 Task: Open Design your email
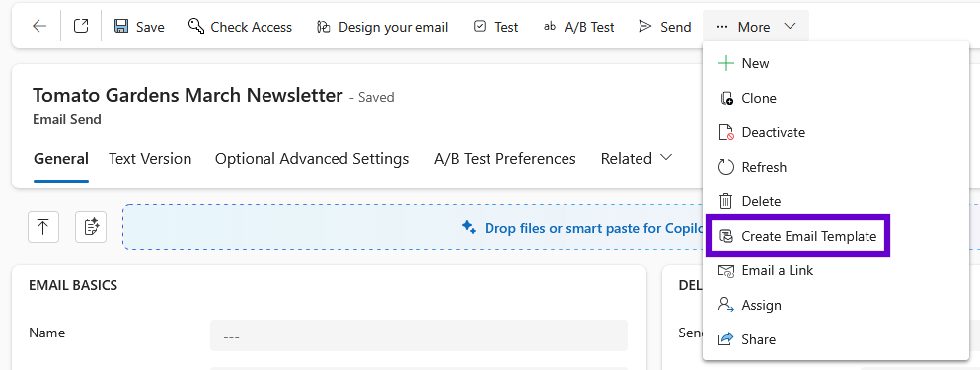coord(383,27)
